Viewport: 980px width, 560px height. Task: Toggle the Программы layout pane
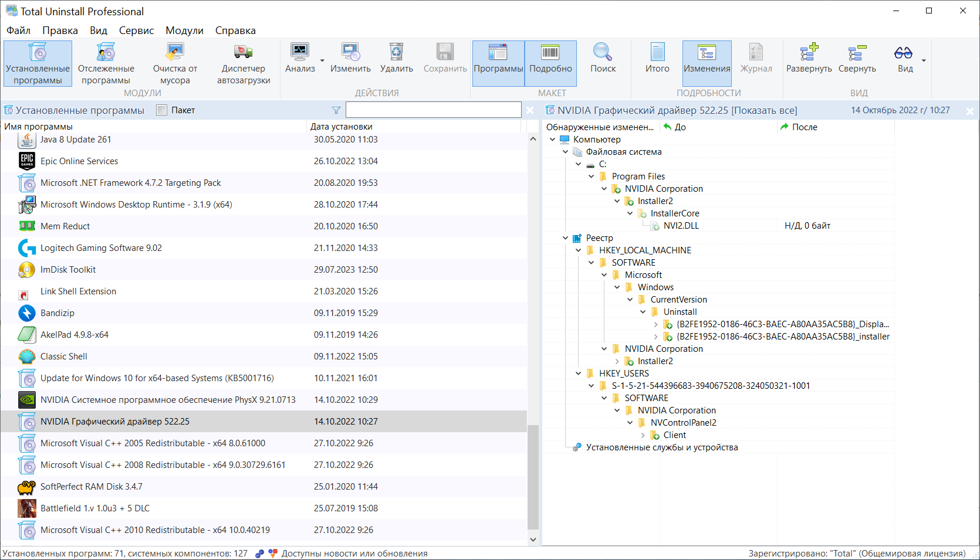click(x=498, y=63)
